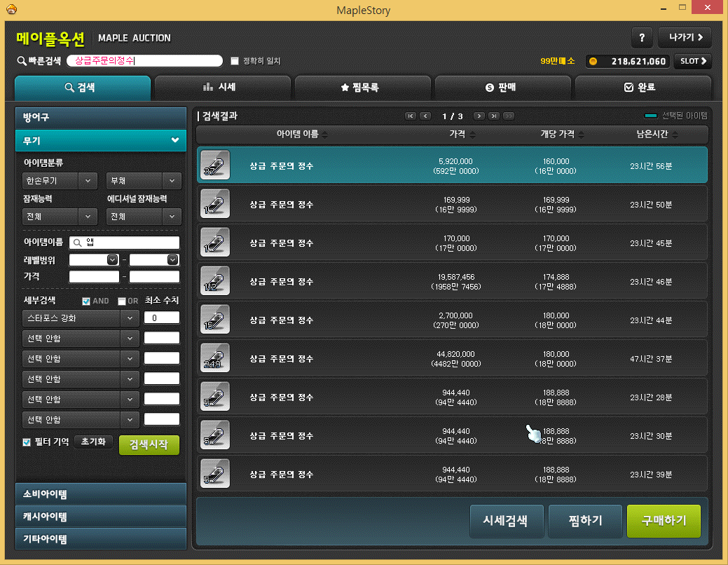Click the item icon with quantity 37
This screenshot has width=728, height=565.
click(214, 165)
